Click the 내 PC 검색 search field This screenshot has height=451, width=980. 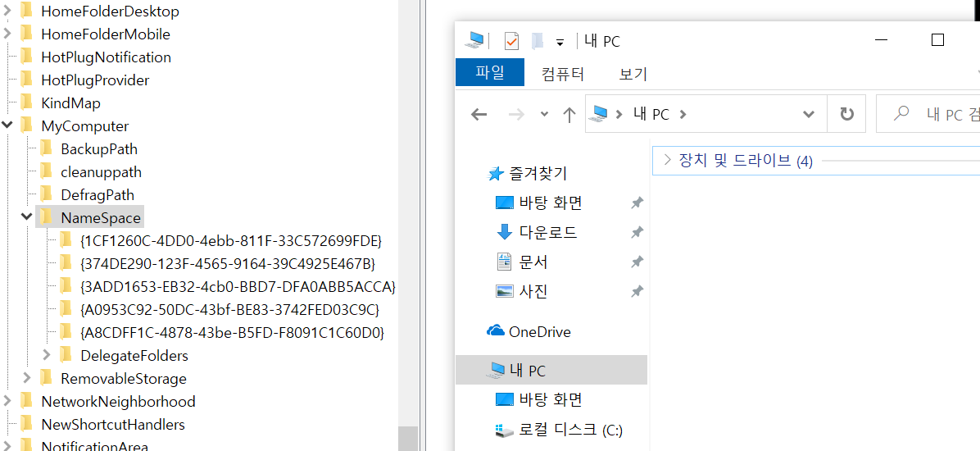click(x=928, y=113)
